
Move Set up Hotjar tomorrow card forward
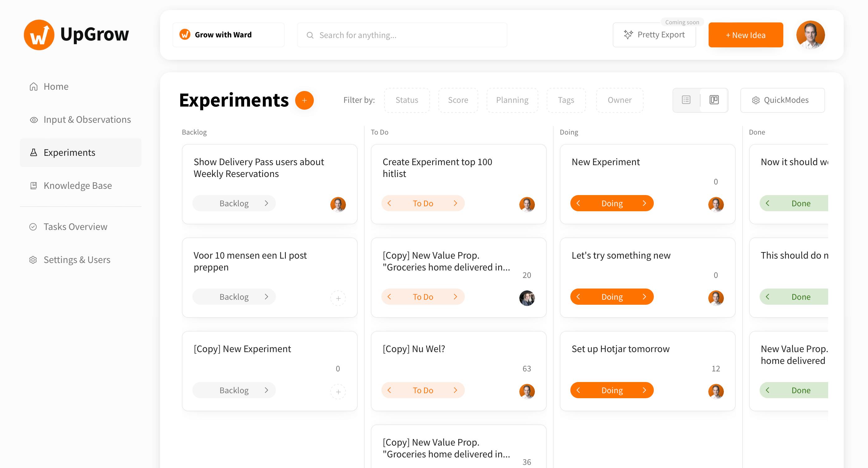(644, 390)
